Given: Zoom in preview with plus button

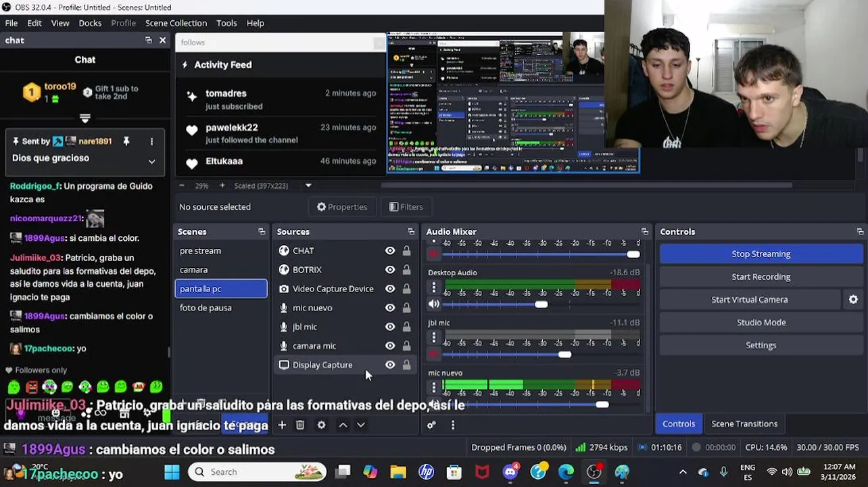Looking at the screenshot, I should pos(222,185).
